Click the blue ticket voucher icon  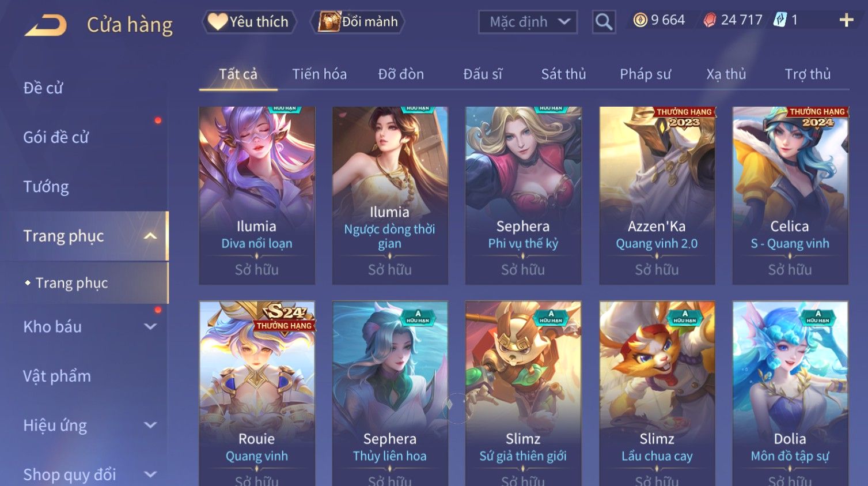click(779, 20)
